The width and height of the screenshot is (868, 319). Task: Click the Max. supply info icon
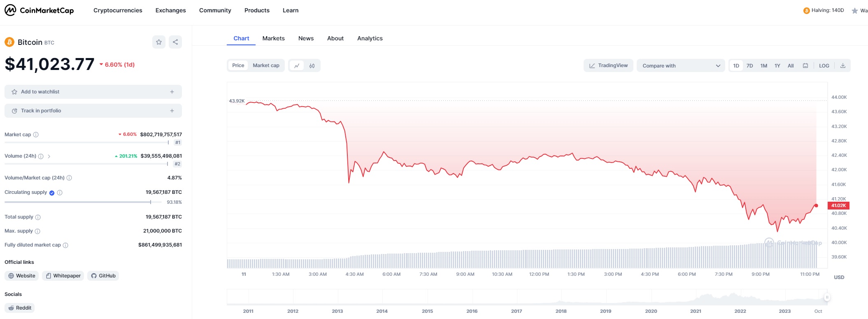coord(37,231)
